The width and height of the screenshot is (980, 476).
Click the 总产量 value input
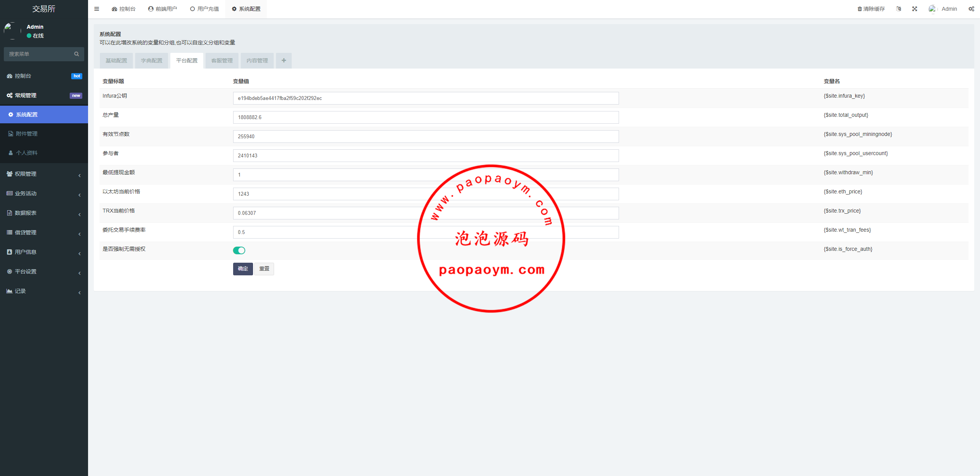[x=426, y=117]
